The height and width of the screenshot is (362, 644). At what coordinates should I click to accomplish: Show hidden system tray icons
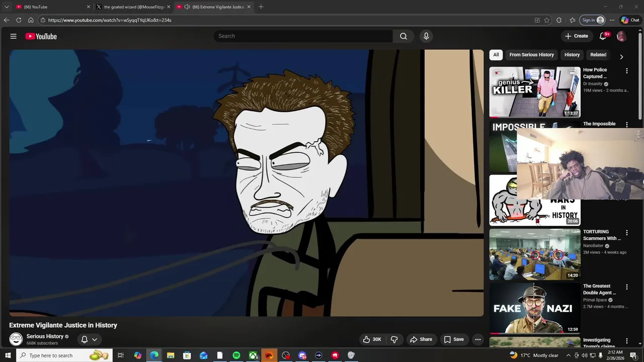[x=569, y=355]
